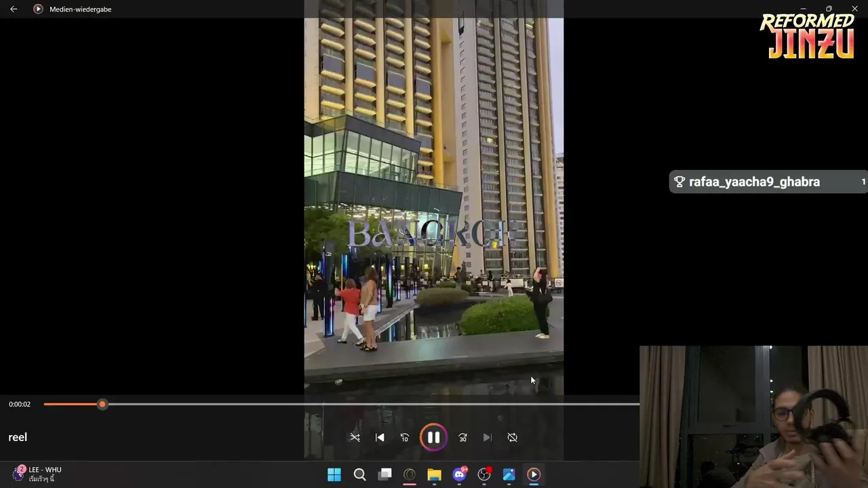The width and height of the screenshot is (868, 488).
Task: Open the round dark app on taskbar
Action: 410,474
